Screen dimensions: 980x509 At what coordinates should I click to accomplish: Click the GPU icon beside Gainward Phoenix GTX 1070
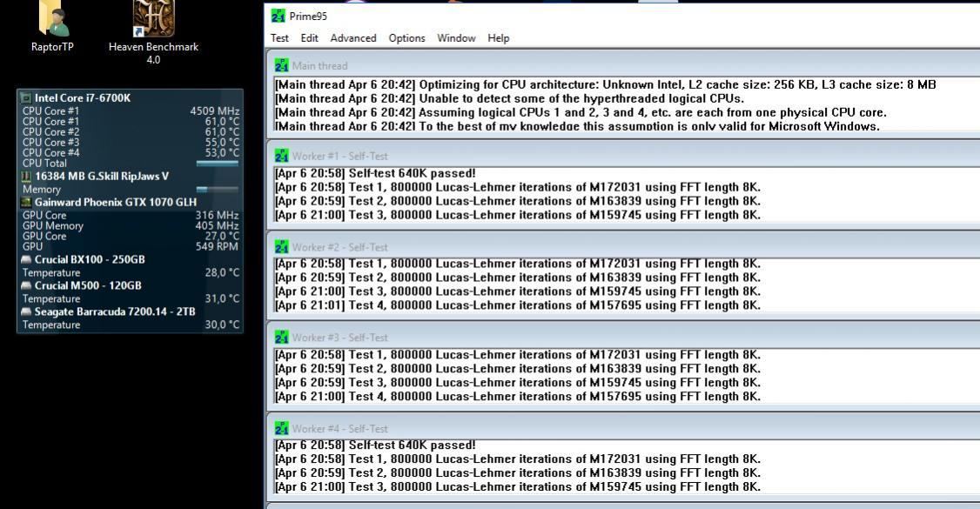coord(26,203)
